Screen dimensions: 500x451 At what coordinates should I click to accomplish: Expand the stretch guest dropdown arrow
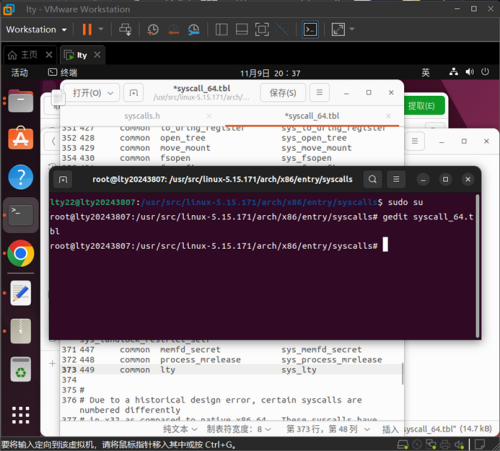point(352,29)
